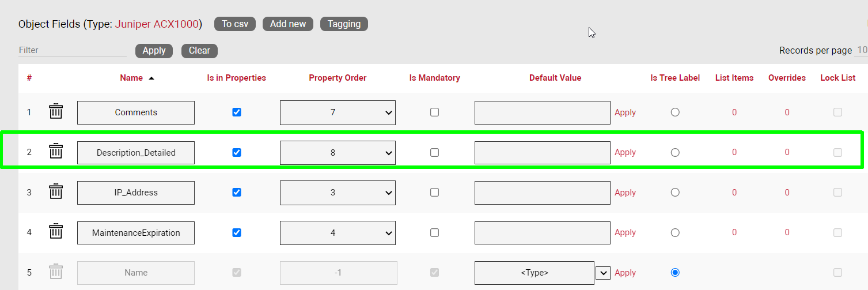This screenshot has width=868, height=290.
Task: Remove IP_Address field using trash icon
Action: [x=55, y=192]
